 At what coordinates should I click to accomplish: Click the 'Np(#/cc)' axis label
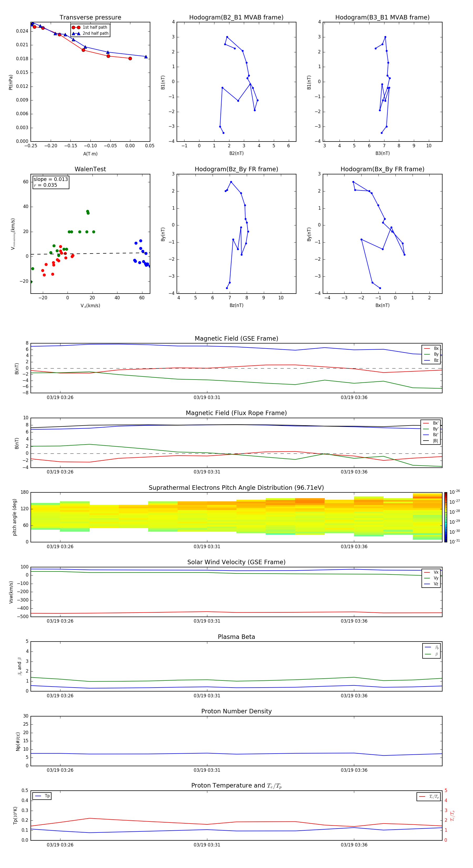18,741
